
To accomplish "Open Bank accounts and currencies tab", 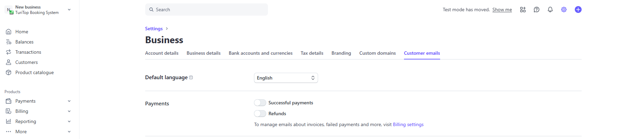I will (260, 53).
